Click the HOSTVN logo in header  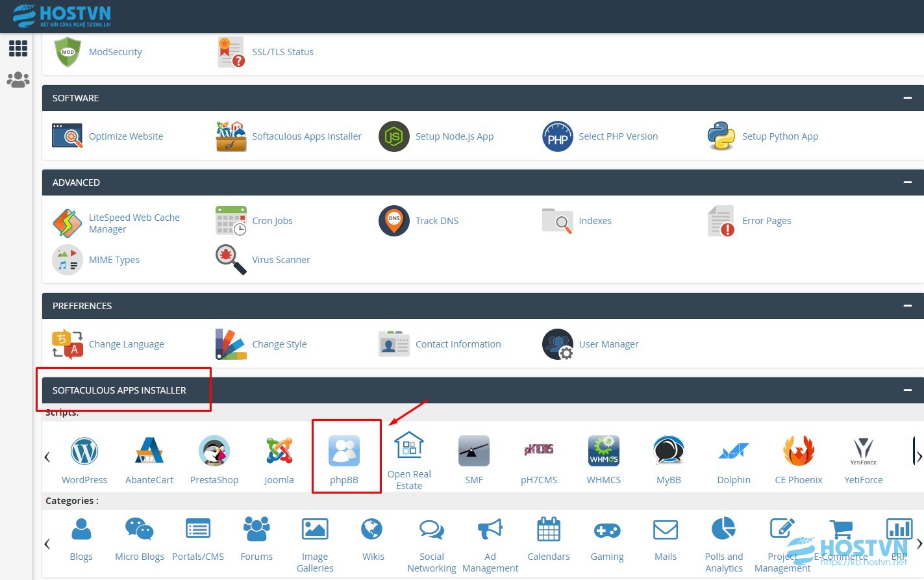[62, 16]
